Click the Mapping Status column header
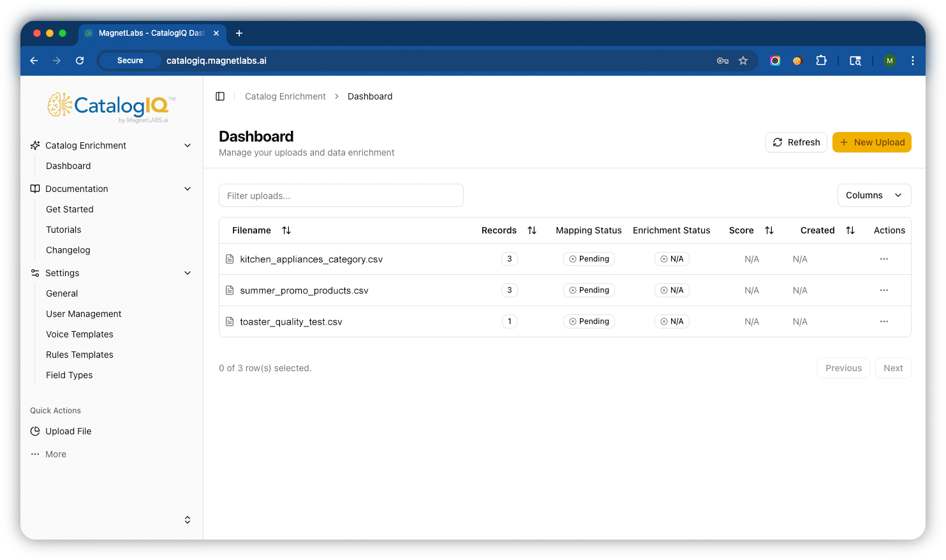 click(589, 230)
